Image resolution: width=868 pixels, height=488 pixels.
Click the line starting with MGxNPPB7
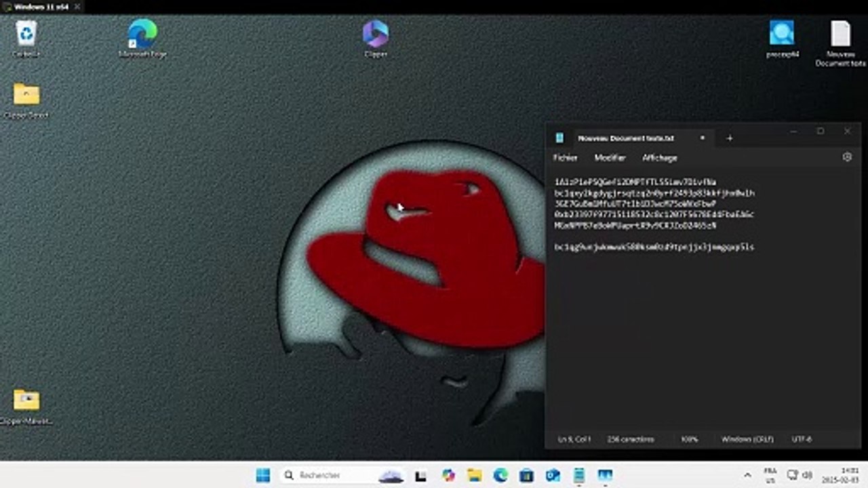pyautogui.click(x=635, y=225)
